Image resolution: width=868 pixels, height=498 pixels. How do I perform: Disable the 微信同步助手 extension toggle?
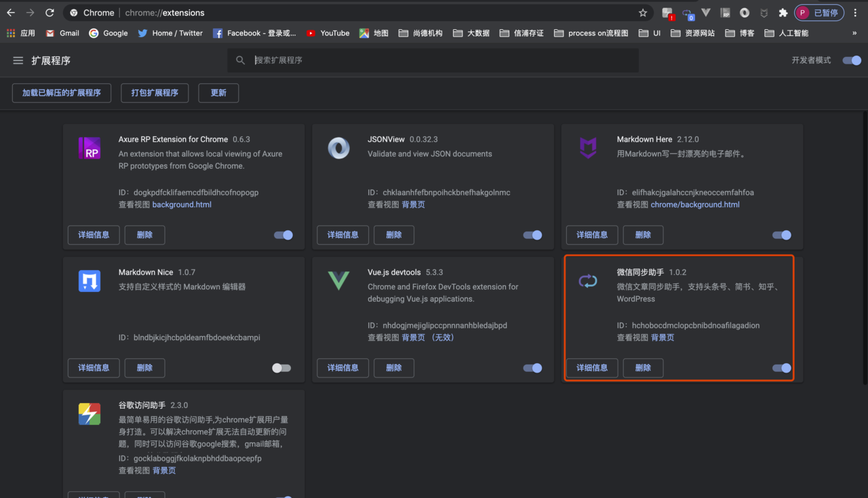click(x=781, y=368)
